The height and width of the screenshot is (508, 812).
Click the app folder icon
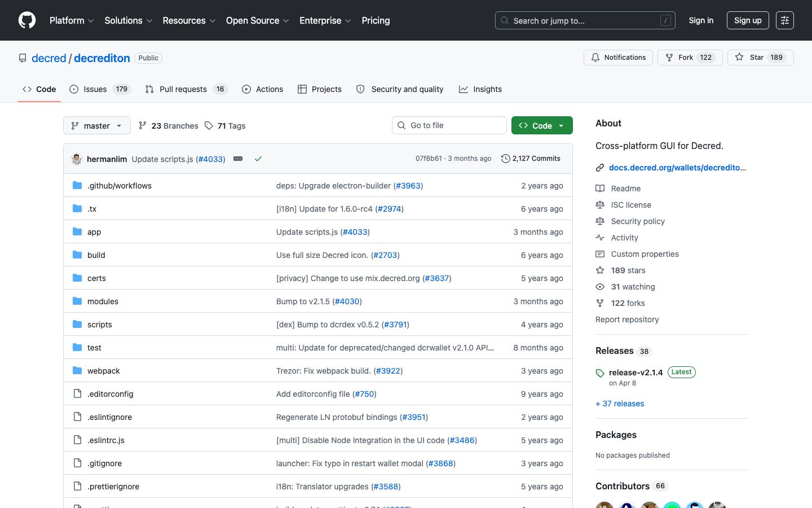[x=78, y=231]
